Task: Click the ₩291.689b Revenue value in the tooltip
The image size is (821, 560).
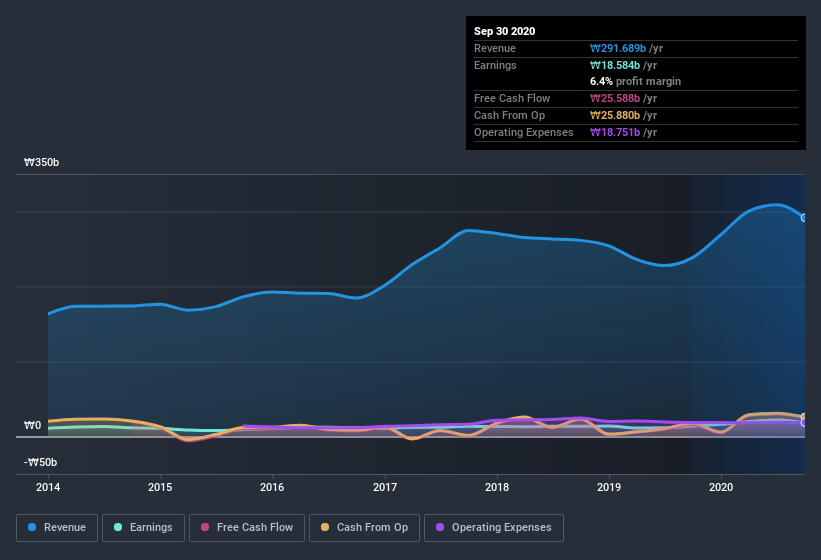Action: point(624,48)
